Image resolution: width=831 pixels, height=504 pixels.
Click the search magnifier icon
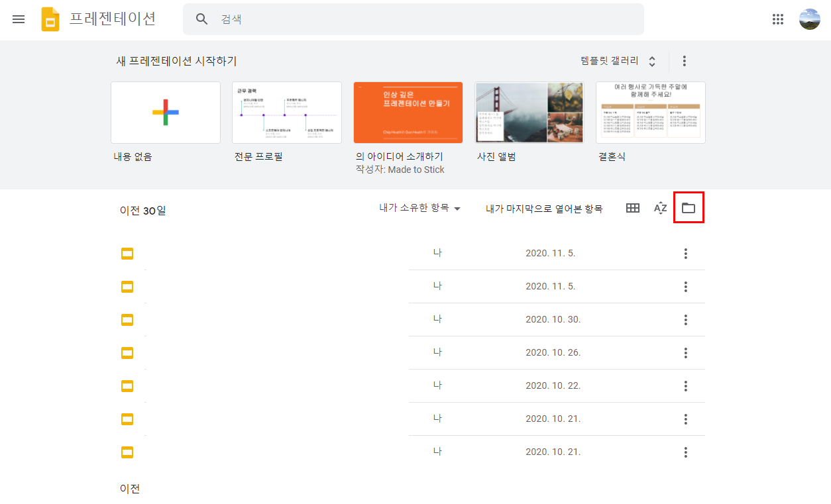[202, 19]
